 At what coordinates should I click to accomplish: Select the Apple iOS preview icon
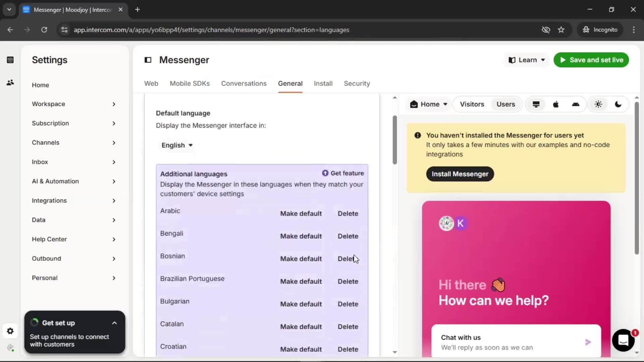click(x=556, y=105)
